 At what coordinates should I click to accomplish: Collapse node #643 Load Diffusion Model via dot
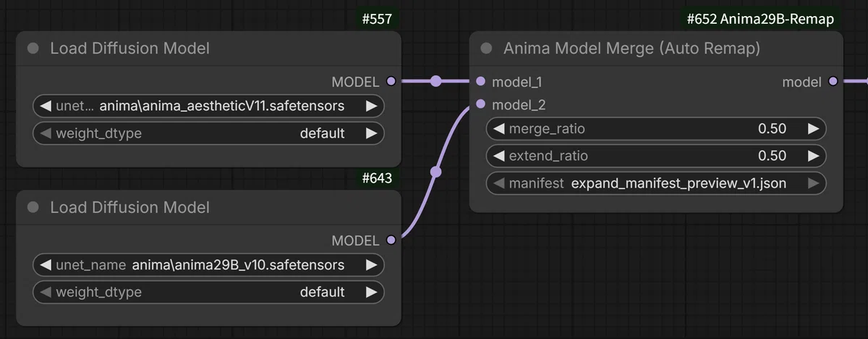(33, 208)
